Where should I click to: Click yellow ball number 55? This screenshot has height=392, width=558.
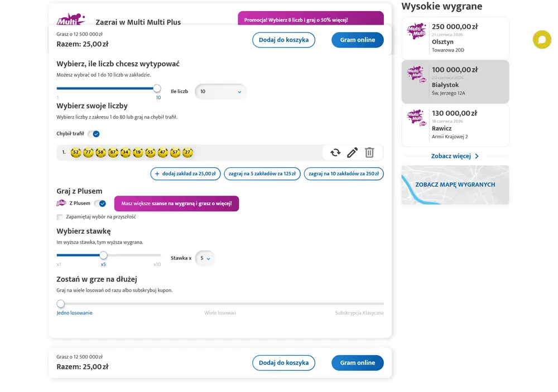tap(150, 153)
